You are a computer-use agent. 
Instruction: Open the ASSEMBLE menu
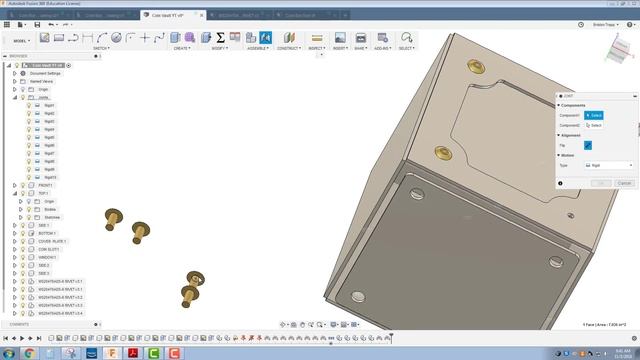(258, 48)
